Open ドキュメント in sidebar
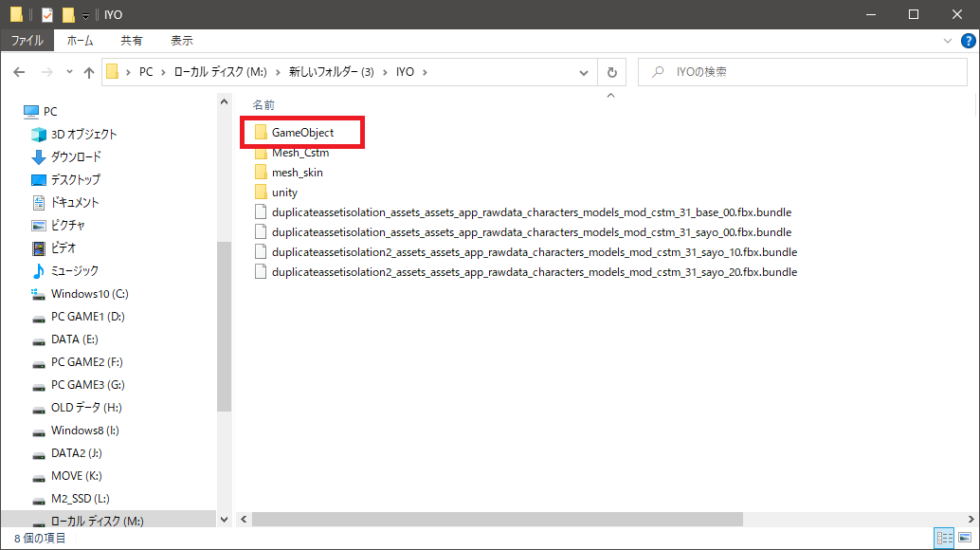The height and width of the screenshot is (550, 980). click(65, 203)
